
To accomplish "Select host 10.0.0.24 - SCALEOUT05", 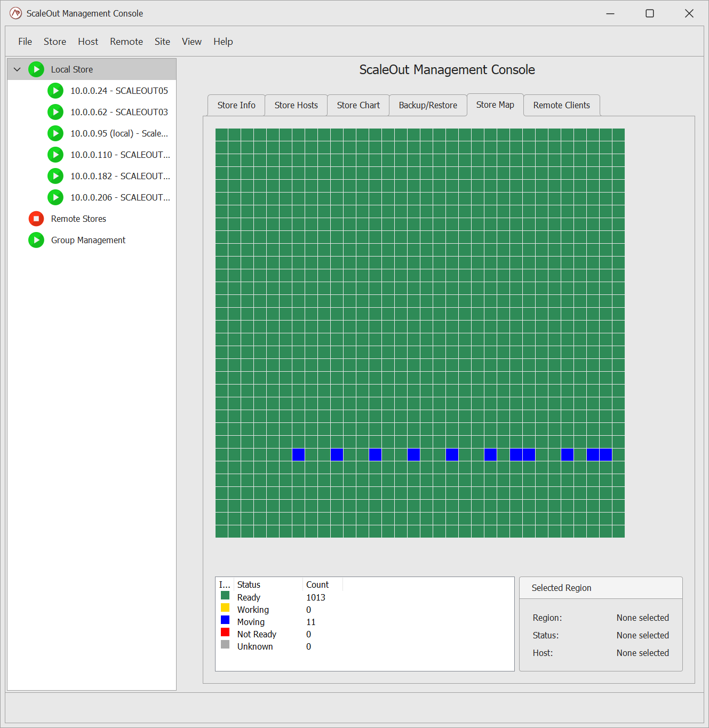I will [119, 91].
